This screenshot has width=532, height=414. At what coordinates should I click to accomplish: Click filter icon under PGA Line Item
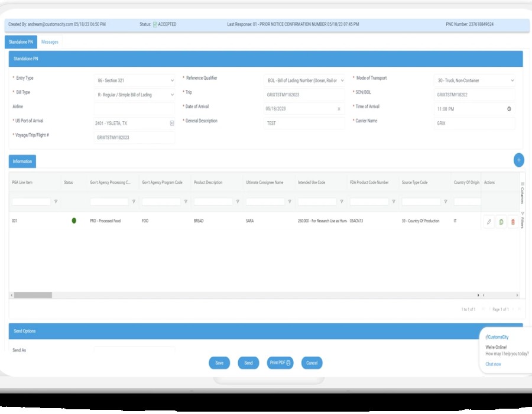click(56, 202)
